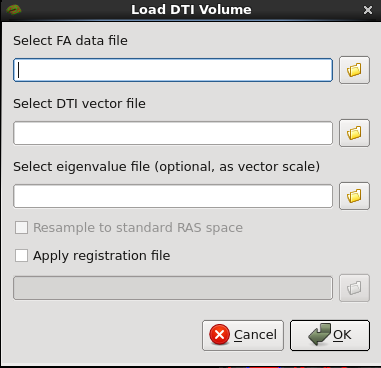Click the grayed-out registration file folder icon
The width and height of the screenshot is (381, 368).
354,288
